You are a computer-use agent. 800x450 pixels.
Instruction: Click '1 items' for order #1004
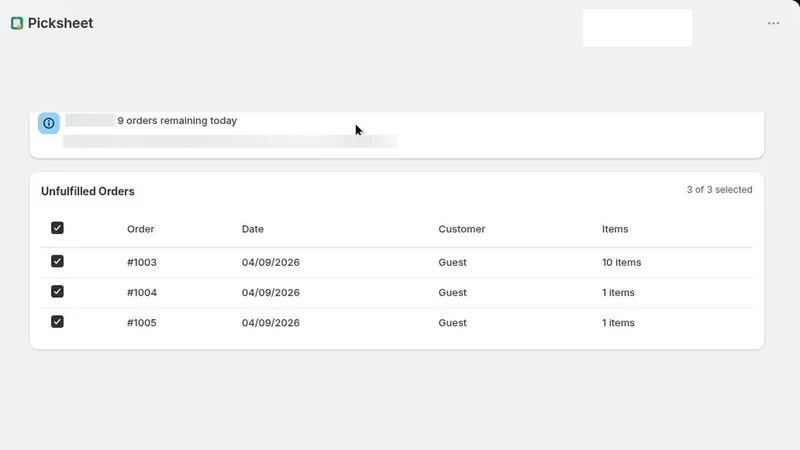(x=618, y=292)
